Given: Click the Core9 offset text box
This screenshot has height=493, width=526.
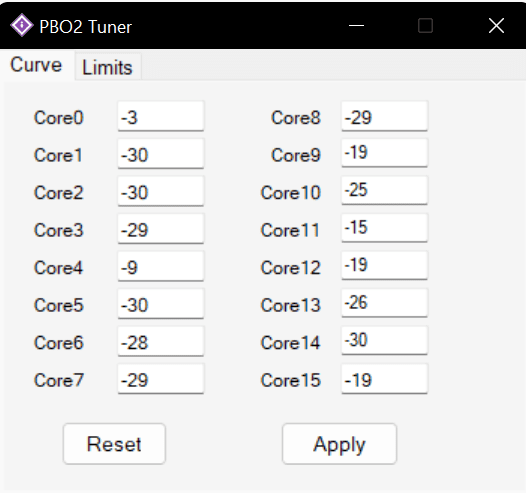Looking at the screenshot, I should [384, 153].
